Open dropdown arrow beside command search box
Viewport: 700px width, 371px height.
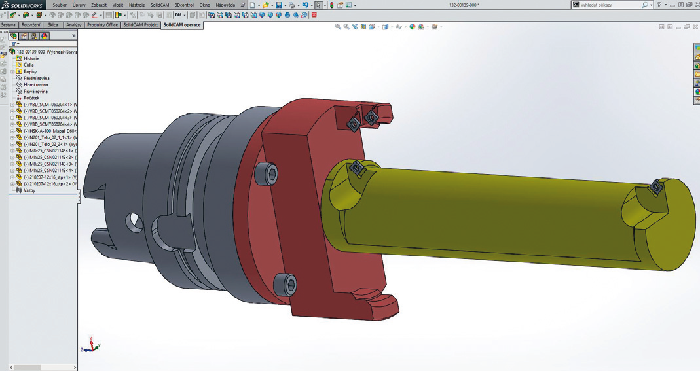click(652, 5)
